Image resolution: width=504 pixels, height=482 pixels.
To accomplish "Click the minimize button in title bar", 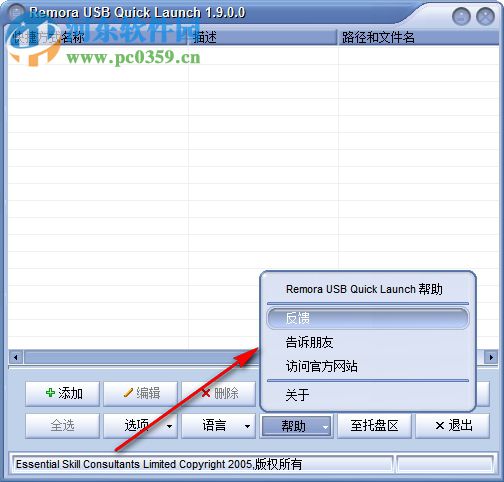I will 461,16.
